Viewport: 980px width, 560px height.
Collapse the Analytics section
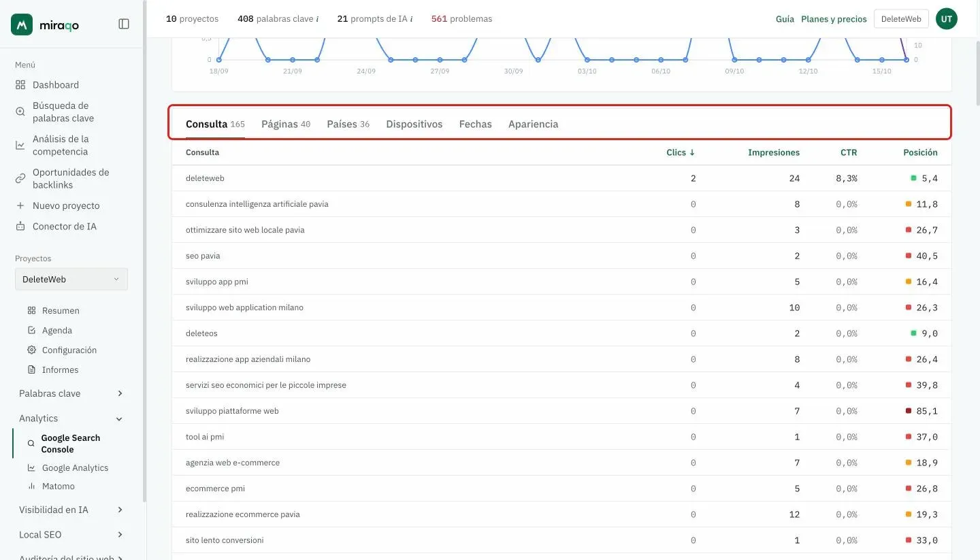click(71, 418)
